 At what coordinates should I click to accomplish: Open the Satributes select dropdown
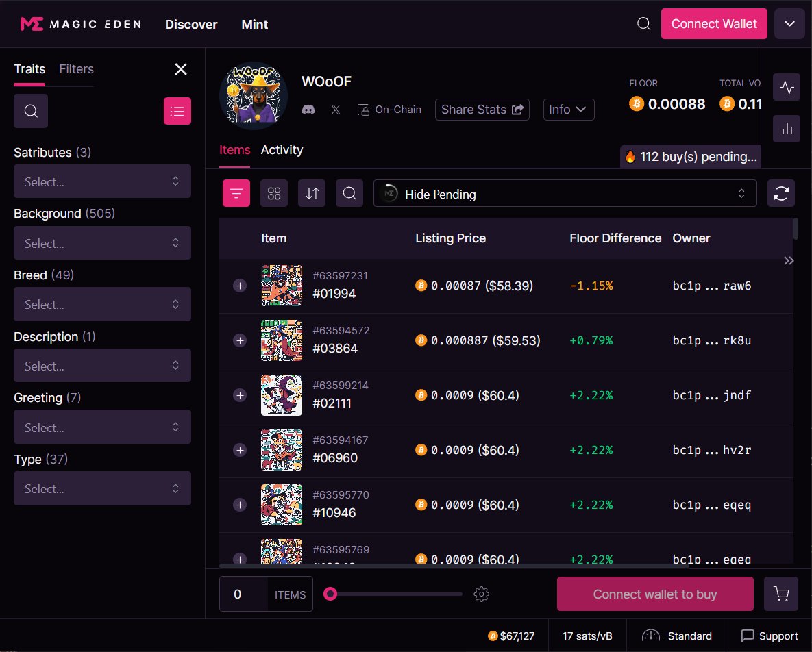102,181
